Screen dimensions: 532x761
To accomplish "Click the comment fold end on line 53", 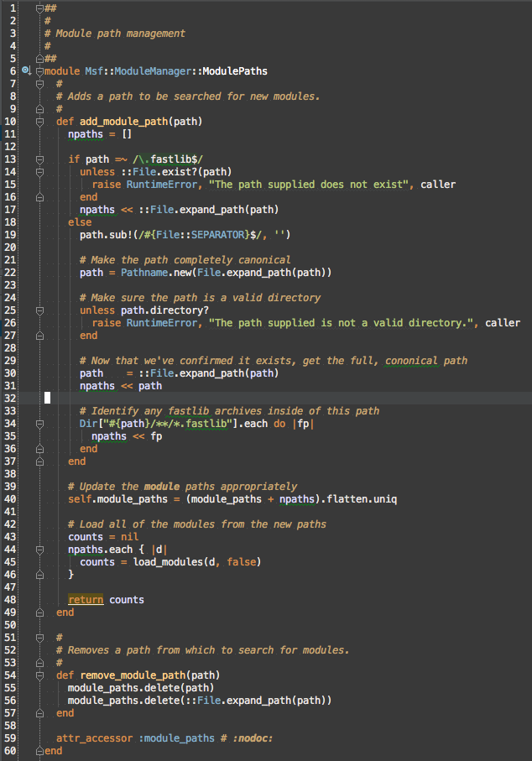I will coord(39,663).
